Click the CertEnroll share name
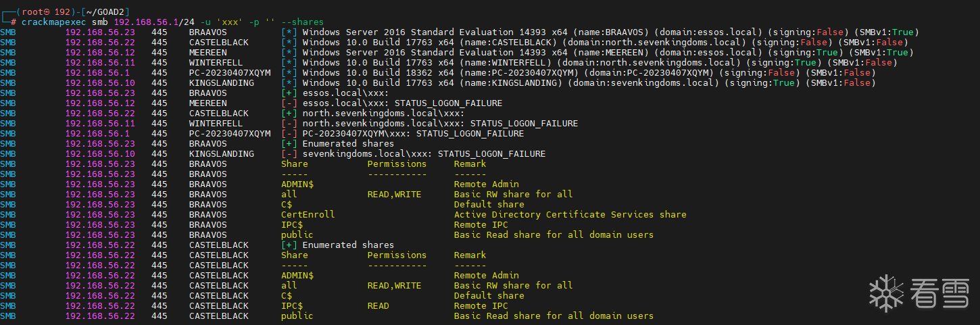 pyautogui.click(x=308, y=215)
